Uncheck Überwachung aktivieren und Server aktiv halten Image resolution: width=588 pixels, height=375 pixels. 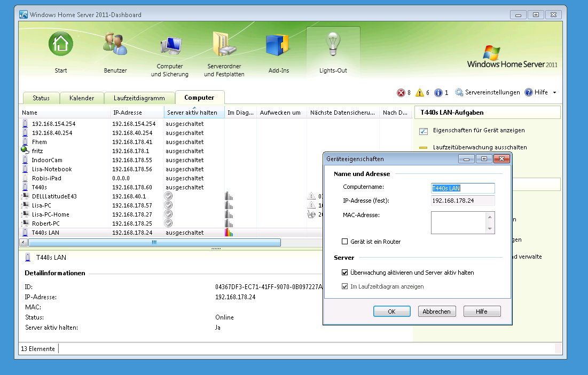pyautogui.click(x=344, y=273)
